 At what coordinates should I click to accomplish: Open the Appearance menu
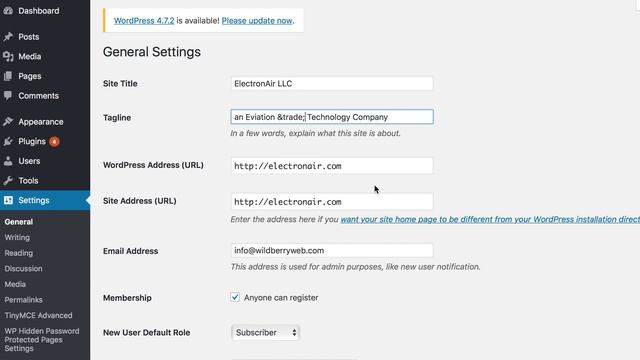coord(41,122)
